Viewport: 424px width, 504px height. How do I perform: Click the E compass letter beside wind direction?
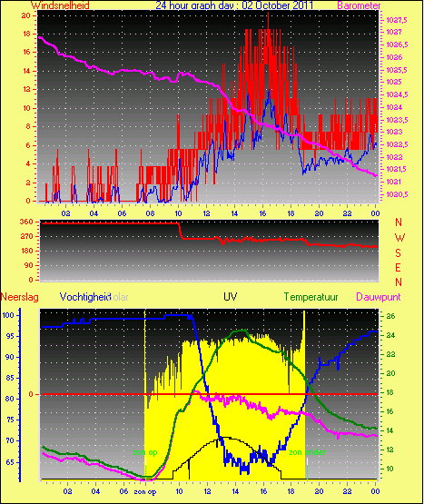coord(398,268)
